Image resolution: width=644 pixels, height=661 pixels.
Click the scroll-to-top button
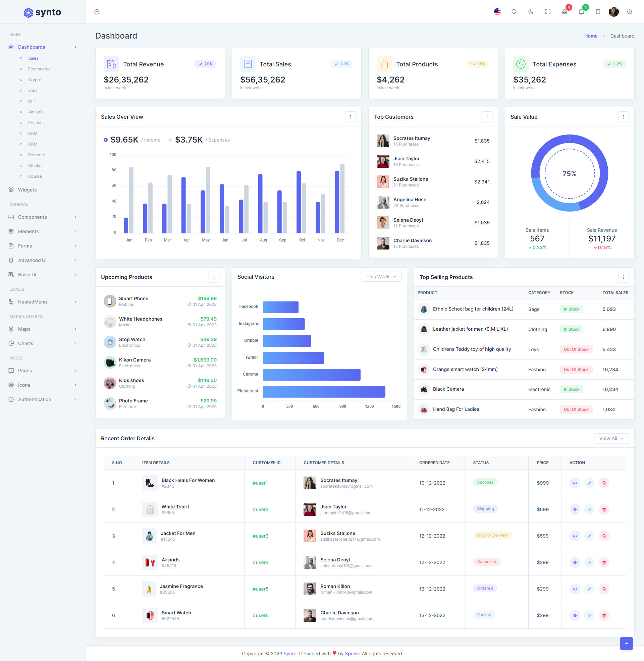coord(626,644)
